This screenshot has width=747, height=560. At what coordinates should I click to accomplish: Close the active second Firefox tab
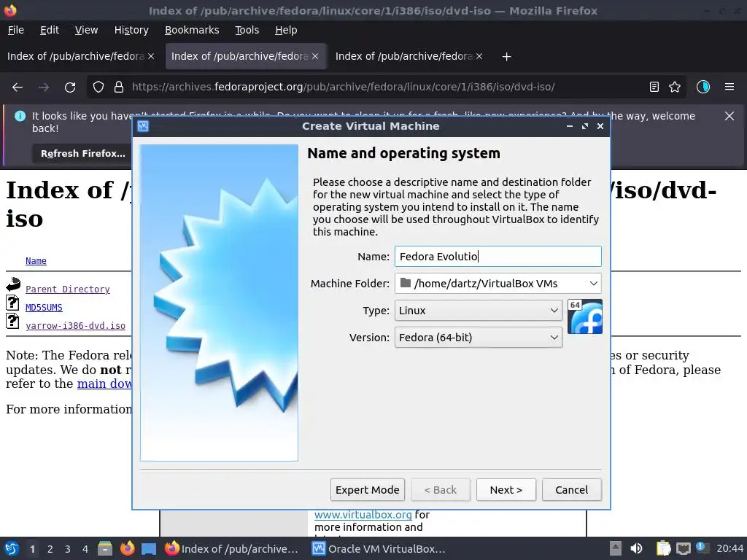315,56
